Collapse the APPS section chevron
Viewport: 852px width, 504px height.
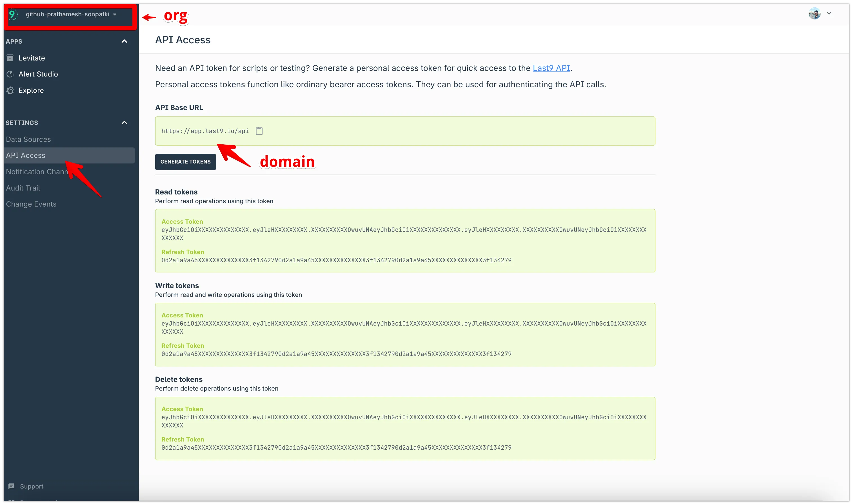pyautogui.click(x=124, y=41)
